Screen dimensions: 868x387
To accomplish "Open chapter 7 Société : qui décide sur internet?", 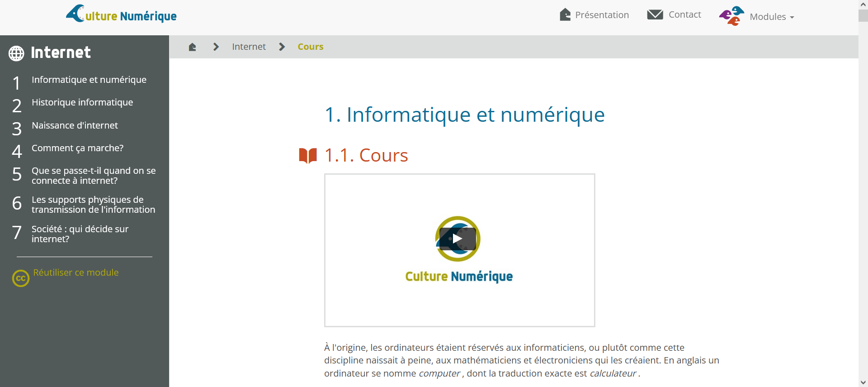I will pyautogui.click(x=80, y=234).
